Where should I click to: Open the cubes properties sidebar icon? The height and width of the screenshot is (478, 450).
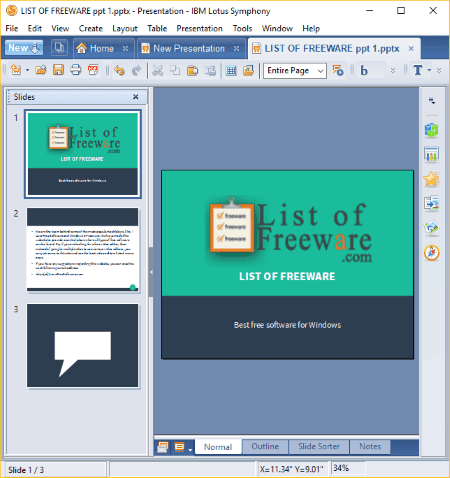[x=432, y=130]
